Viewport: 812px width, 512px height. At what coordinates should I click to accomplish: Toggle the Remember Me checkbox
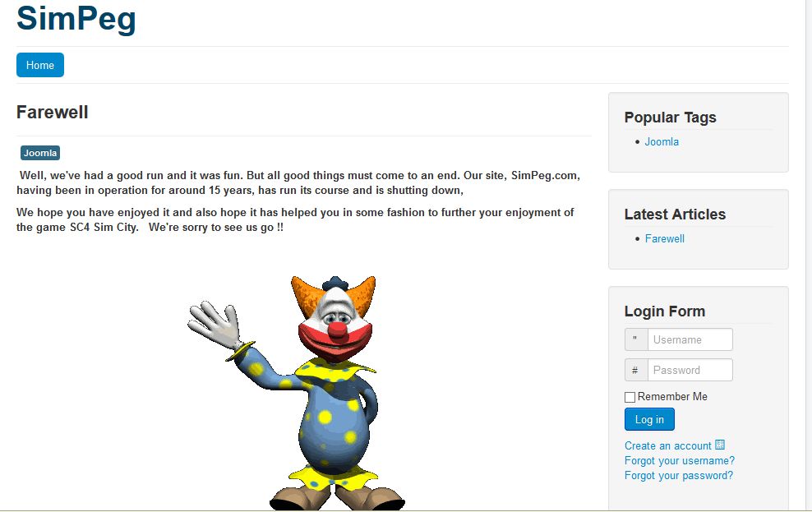click(x=630, y=397)
